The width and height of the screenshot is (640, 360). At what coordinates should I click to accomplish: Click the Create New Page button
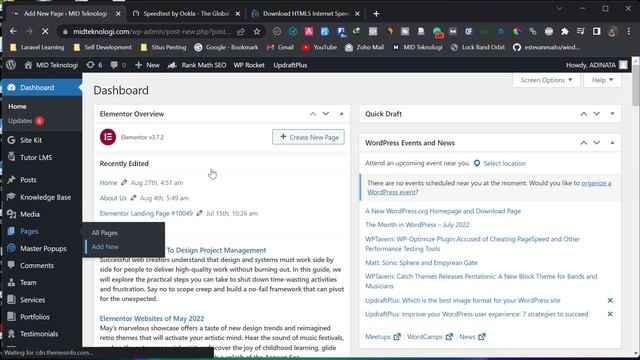coord(308,137)
